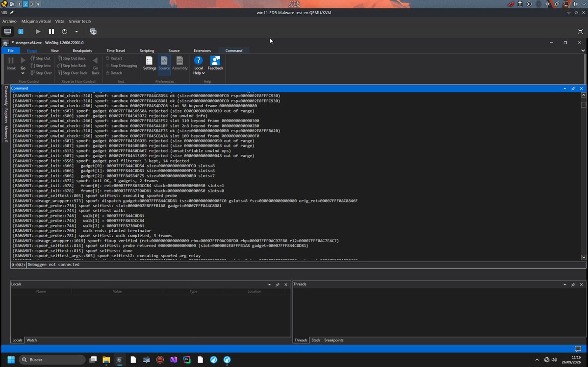Switch to the Time Travel tab
This screenshot has height=367, width=588.
[116, 50]
